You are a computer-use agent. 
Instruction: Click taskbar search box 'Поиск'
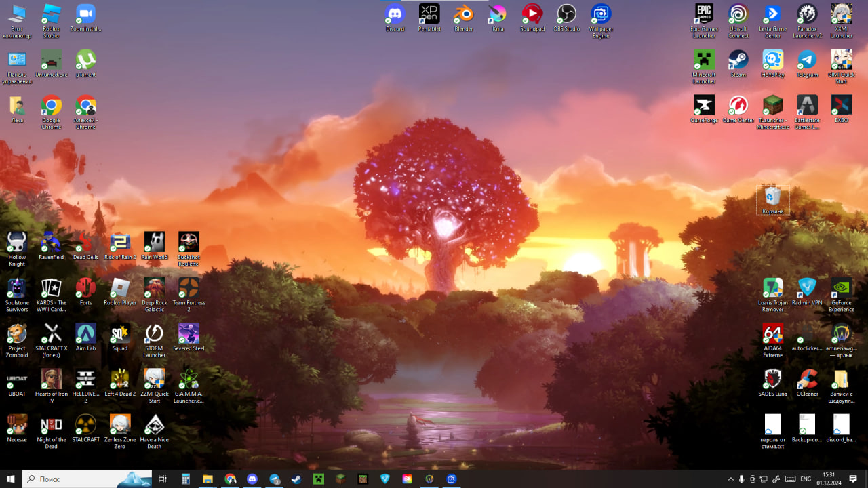(x=87, y=479)
